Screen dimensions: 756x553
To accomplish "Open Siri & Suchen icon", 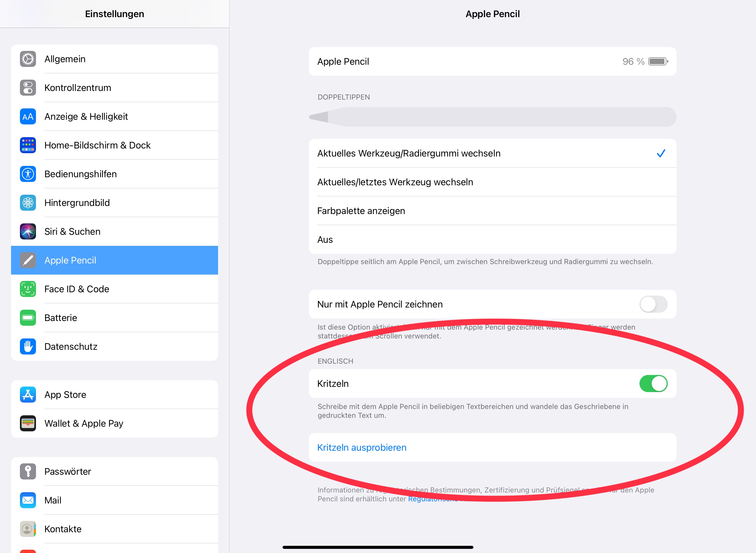I will pos(28,232).
